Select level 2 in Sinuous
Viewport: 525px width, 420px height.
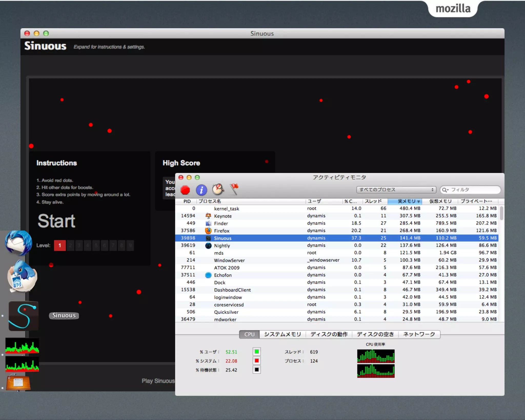70,245
